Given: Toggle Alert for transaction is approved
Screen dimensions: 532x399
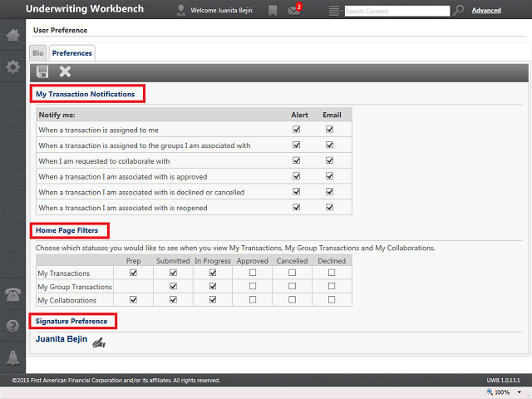Looking at the screenshot, I should click(297, 176).
